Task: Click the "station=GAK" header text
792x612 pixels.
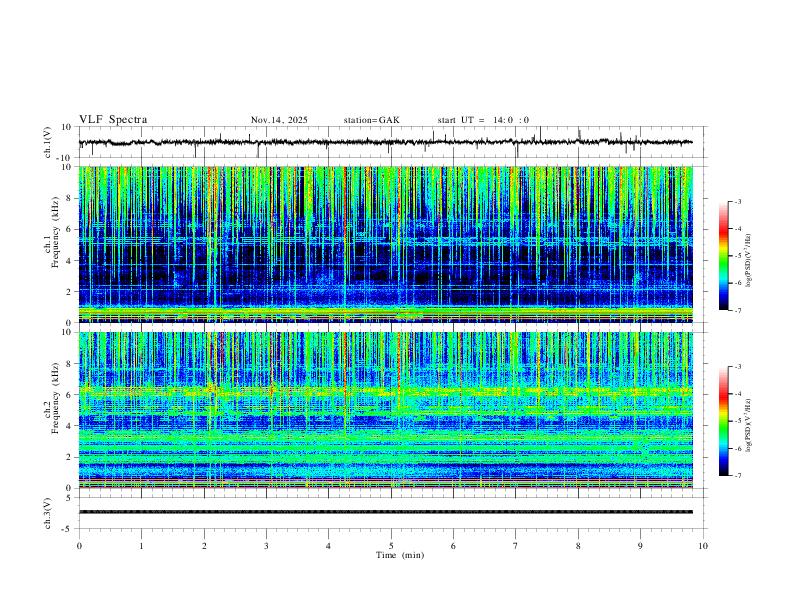Action: 372,120
